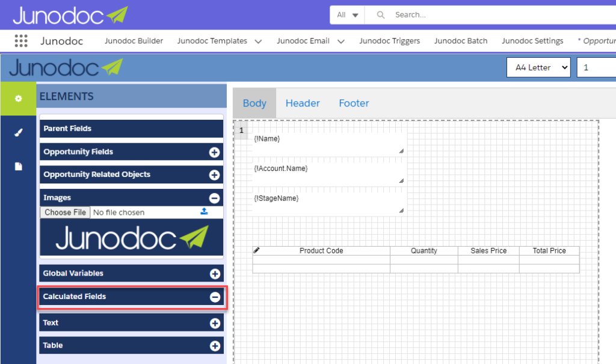Collapse the Calculated Fields section
Viewport: 616px width, 364px height.
click(x=215, y=297)
